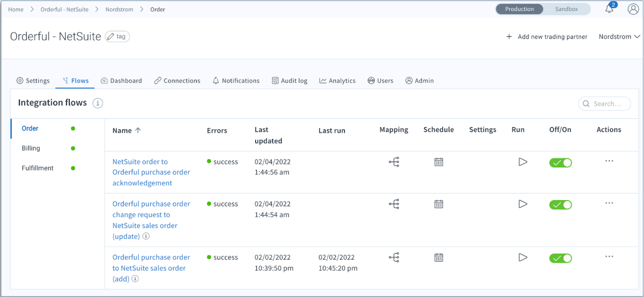Show info icon for (add) flow

(135, 279)
